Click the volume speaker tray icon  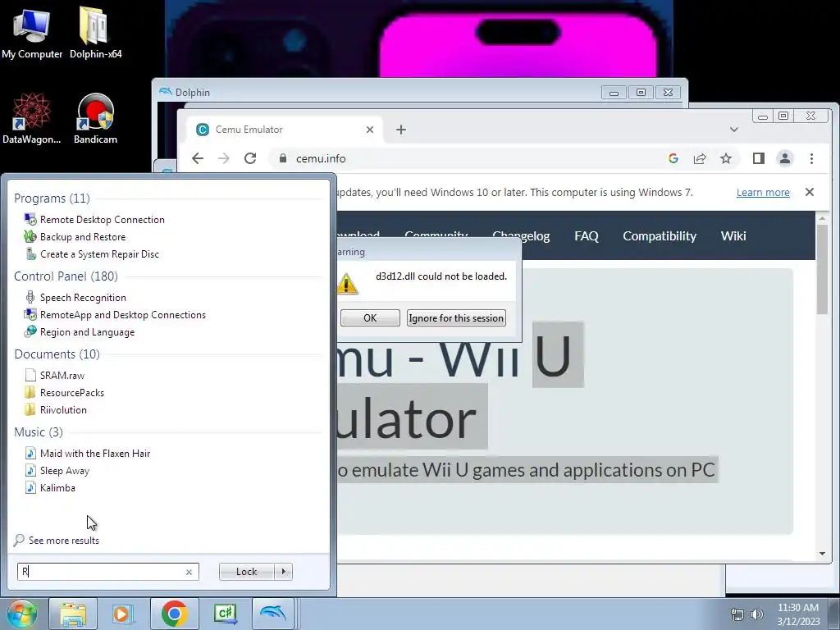click(x=756, y=614)
